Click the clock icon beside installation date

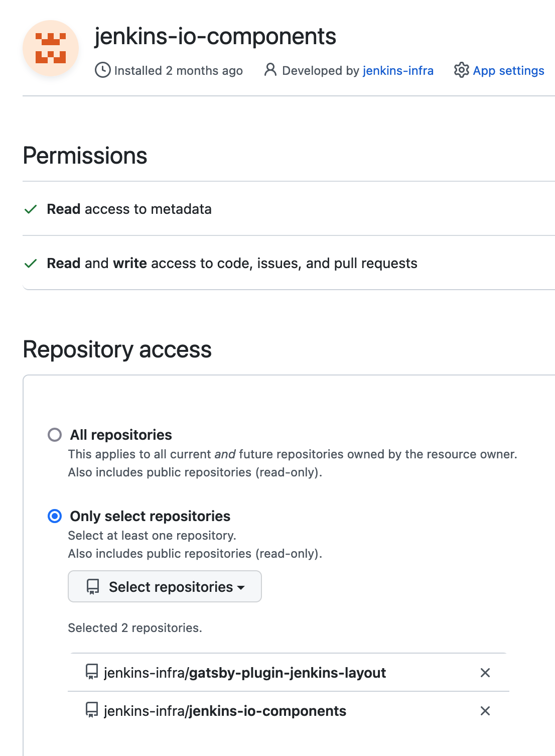tap(102, 70)
